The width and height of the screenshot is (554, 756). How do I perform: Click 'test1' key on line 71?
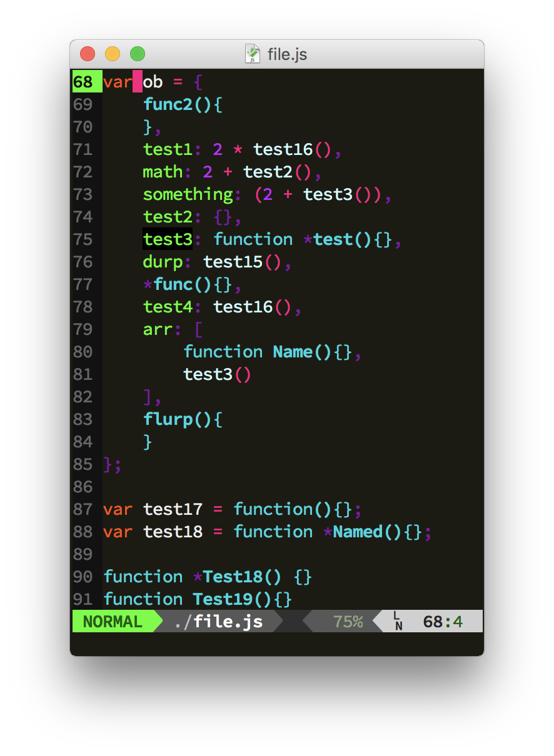click(168, 149)
